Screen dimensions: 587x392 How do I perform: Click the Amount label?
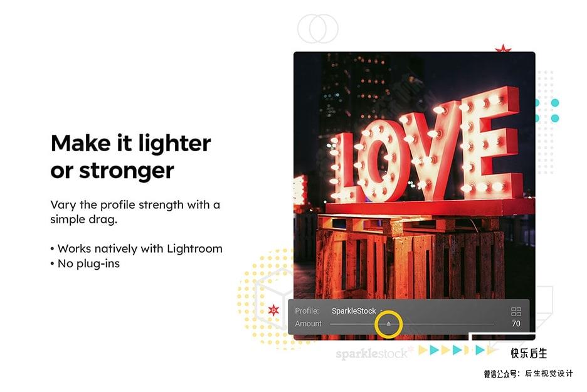point(308,324)
